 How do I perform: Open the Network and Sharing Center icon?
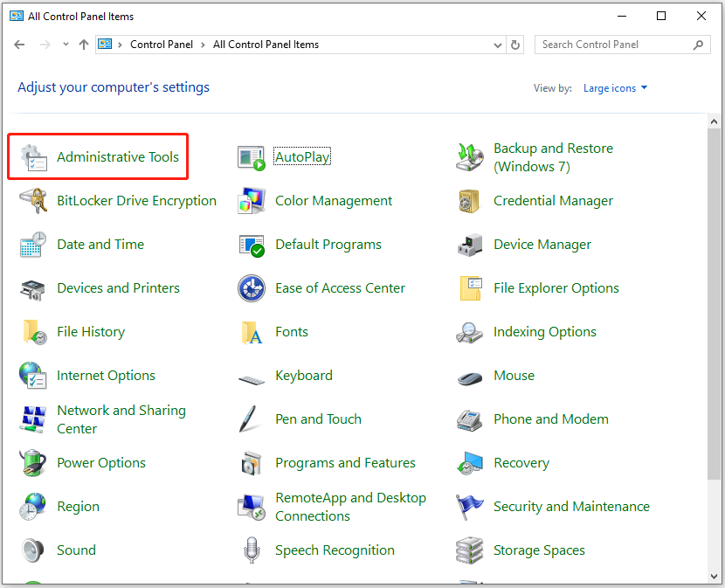click(33, 419)
